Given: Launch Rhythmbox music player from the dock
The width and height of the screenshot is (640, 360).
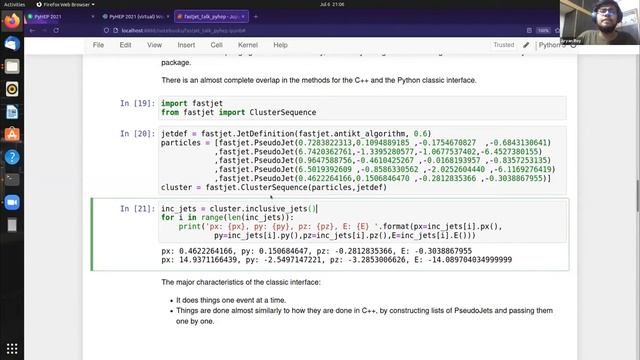Looking at the screenshot, I should pos(12,89).
